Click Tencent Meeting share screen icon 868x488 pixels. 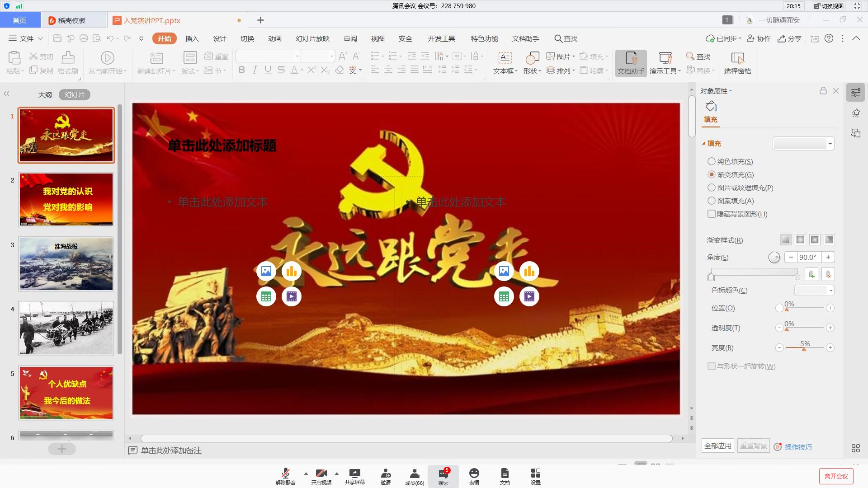(x=355, y=476)
